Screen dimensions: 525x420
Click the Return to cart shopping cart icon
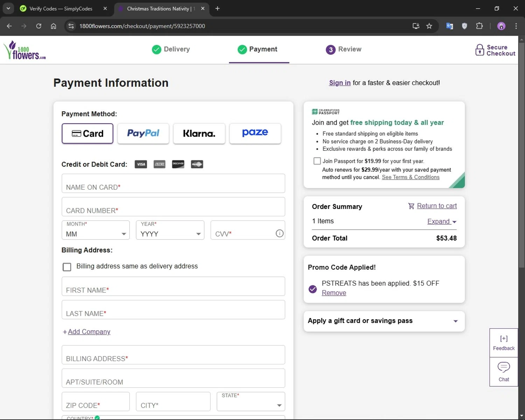pyautogui.click(x=411, y=206)
